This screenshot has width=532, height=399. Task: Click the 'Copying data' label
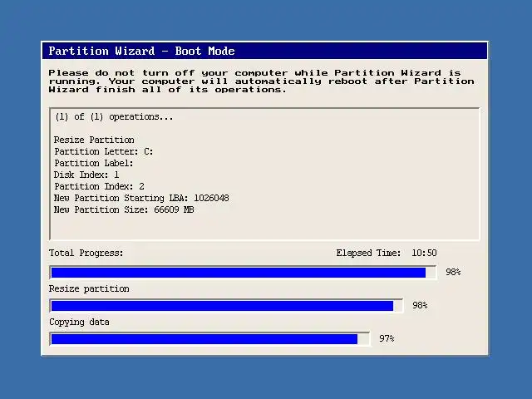tap(79, 322)
